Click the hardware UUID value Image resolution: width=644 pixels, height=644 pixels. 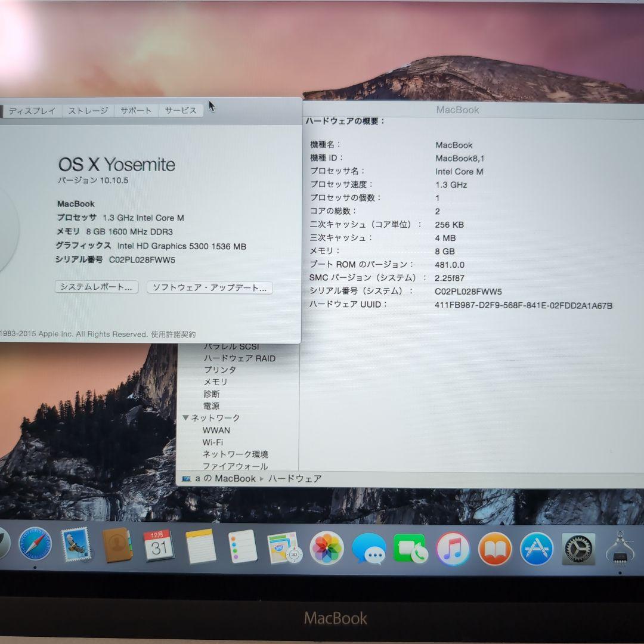(x=524, y=305)
